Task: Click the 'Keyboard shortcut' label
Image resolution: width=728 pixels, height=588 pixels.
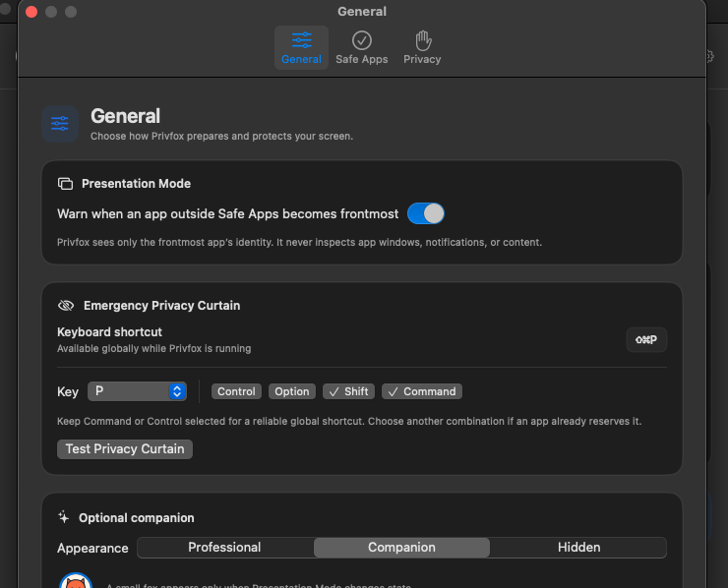Action: (109, 331)
